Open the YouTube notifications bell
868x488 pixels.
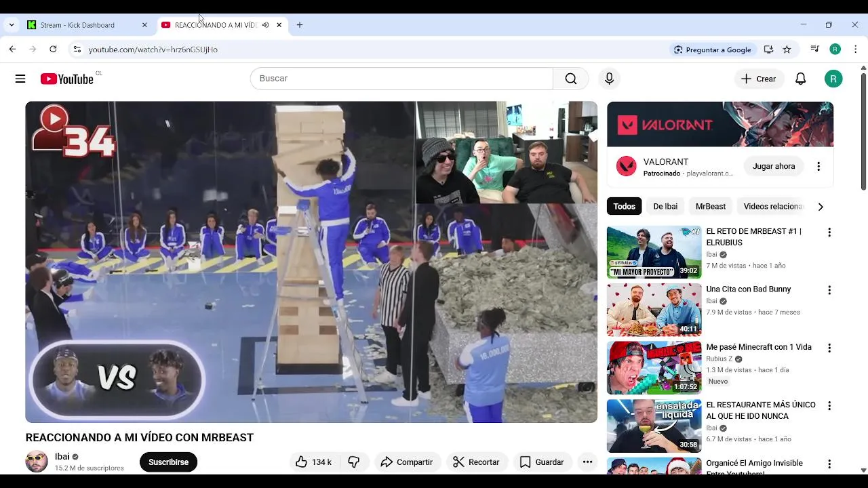(x=801, y=79)
